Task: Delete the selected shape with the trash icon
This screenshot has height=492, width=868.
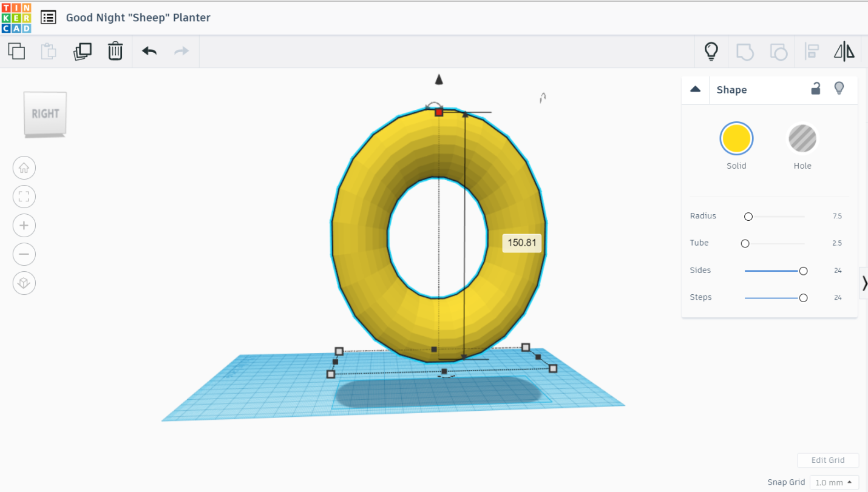Action: point(115,51)
